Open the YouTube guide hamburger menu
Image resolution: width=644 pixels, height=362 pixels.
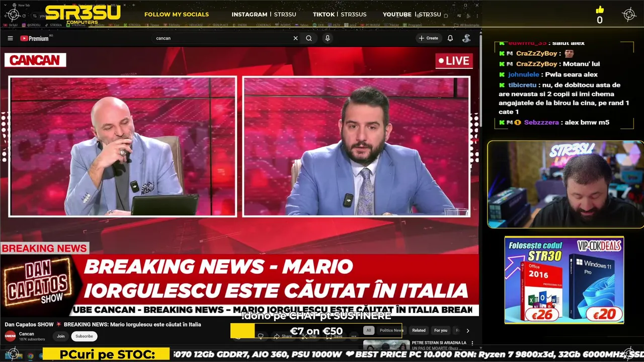(x=10, y=38)
